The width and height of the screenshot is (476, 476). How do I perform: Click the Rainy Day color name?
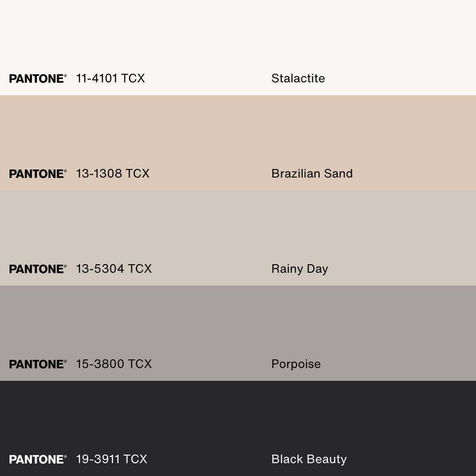tap(299, 269)
